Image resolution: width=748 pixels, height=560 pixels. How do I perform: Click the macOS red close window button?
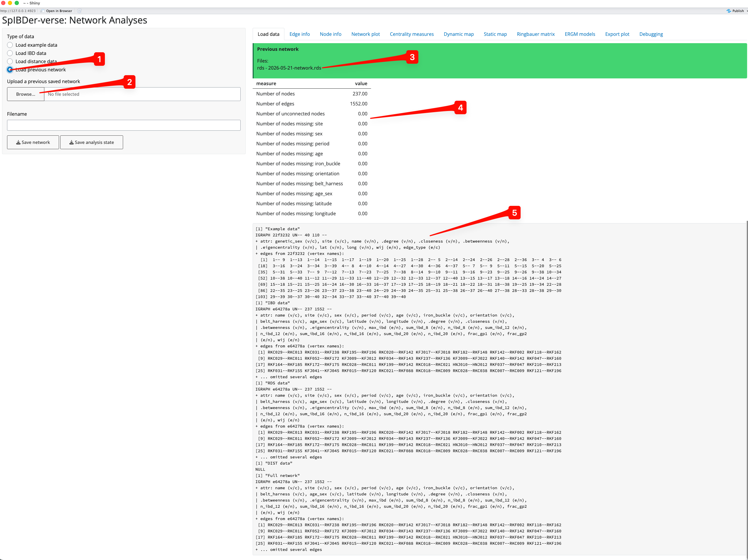point(4,3)
